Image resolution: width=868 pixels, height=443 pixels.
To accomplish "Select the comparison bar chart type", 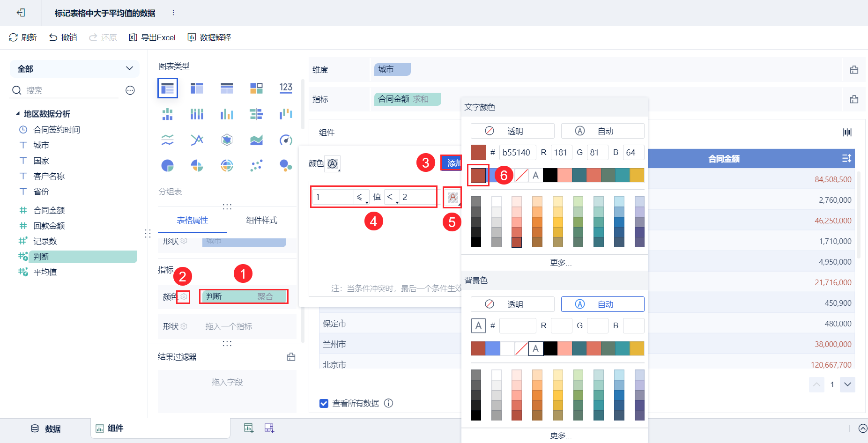I will (256, 114).
